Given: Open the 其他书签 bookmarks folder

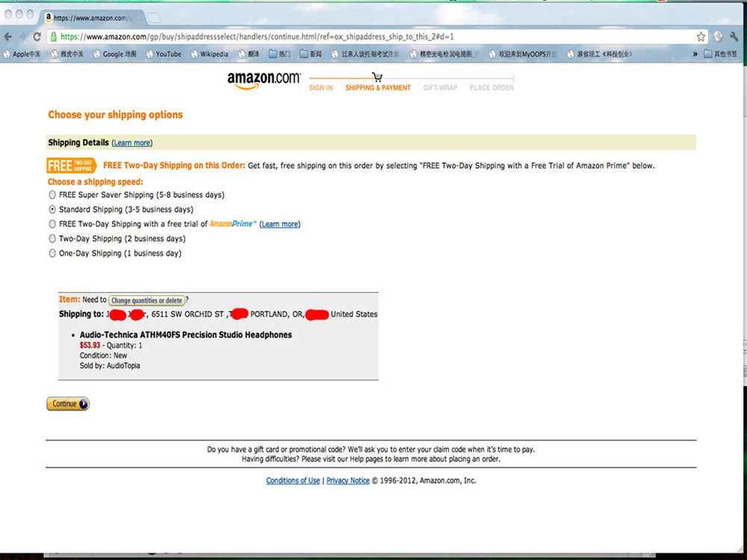Looking at the screenshot, I should pos(720,55).
